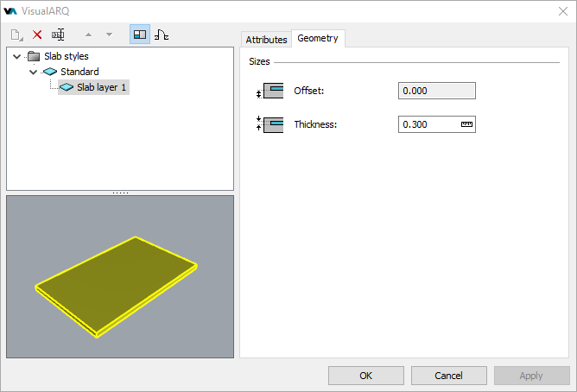Click the Offset diagram icon
The height and width of the screenshot is (392, 577).
click(270, 91)
